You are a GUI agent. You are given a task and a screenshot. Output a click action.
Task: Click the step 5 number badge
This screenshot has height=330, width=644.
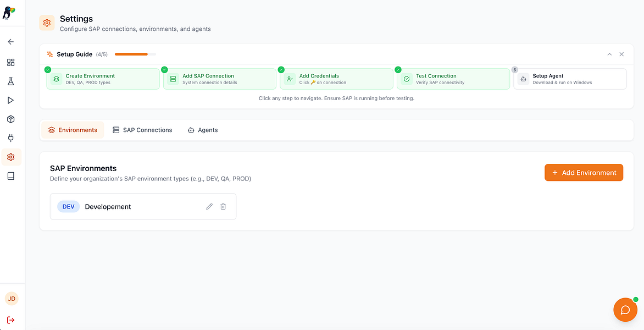coord(515,69)
